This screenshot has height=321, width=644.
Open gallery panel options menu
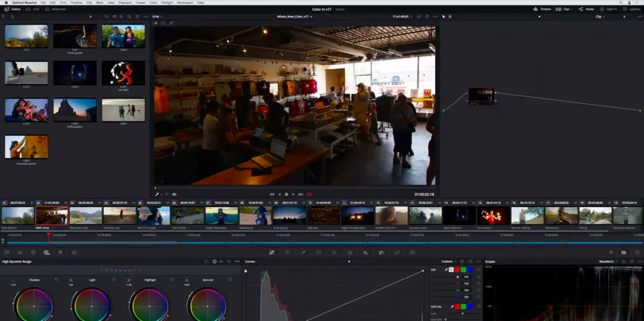click(145, 17)
